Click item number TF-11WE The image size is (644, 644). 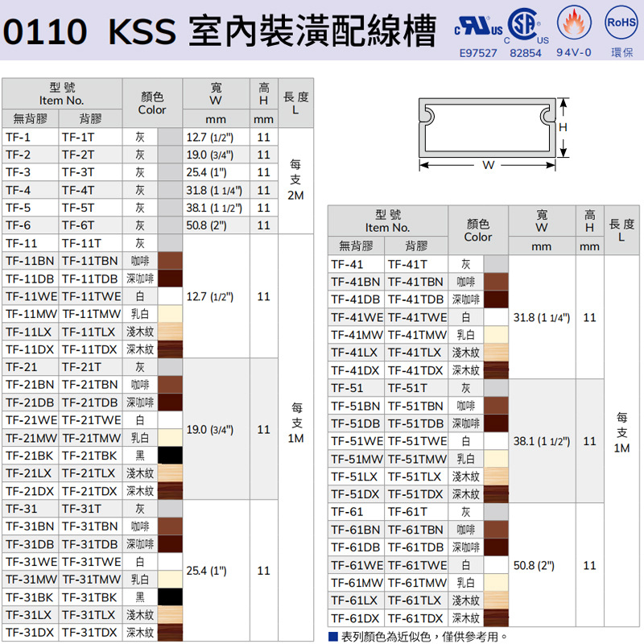tap(31, 296)
